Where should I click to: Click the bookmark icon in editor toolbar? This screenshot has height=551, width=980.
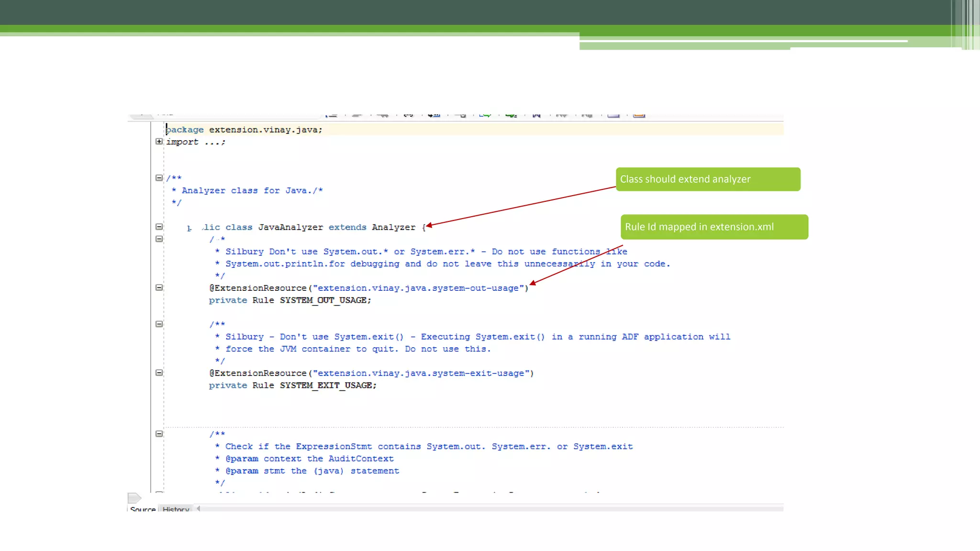click(536, 115)
